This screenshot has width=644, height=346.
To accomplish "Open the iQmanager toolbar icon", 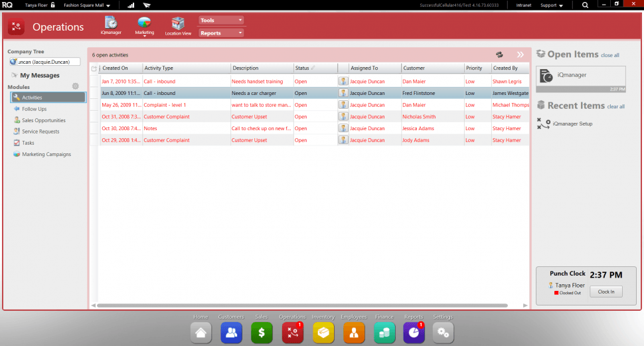I will tap(111, 25).
